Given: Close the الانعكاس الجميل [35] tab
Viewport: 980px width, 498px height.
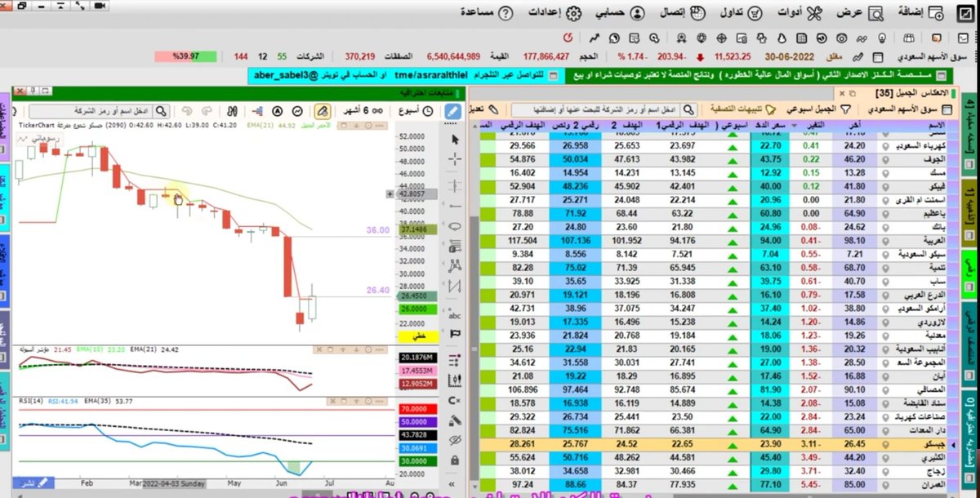Looking at the screenshot, I should [842, 93].
